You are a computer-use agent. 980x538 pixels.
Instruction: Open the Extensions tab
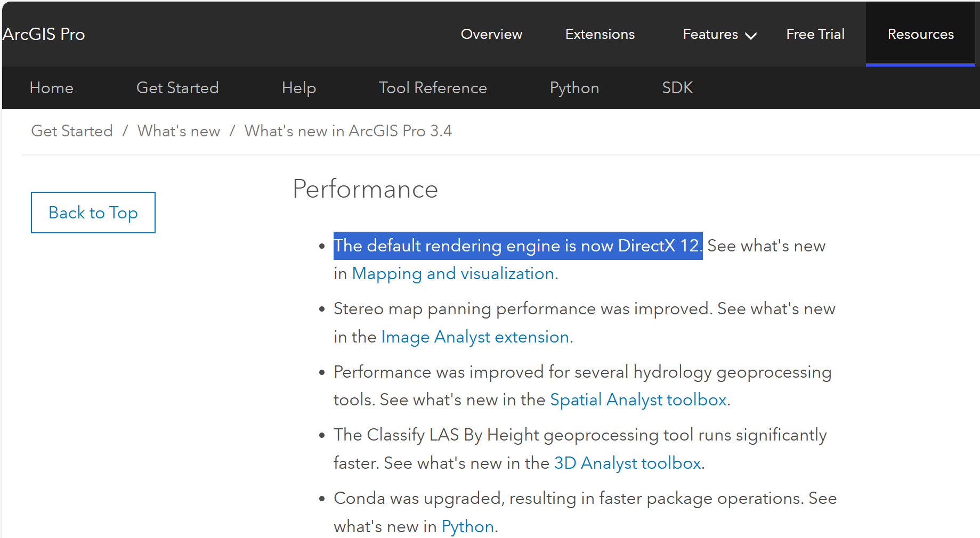(x=600, y=34)
